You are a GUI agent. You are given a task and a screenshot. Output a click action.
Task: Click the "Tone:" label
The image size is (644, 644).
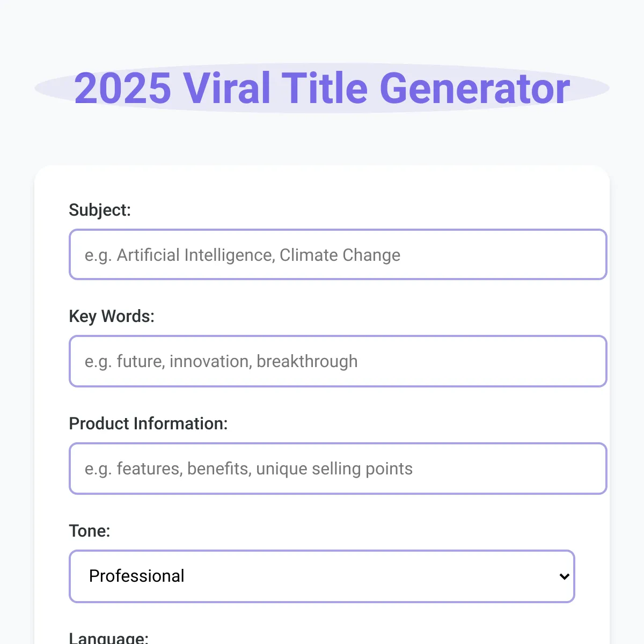click(x=90, y=531)
